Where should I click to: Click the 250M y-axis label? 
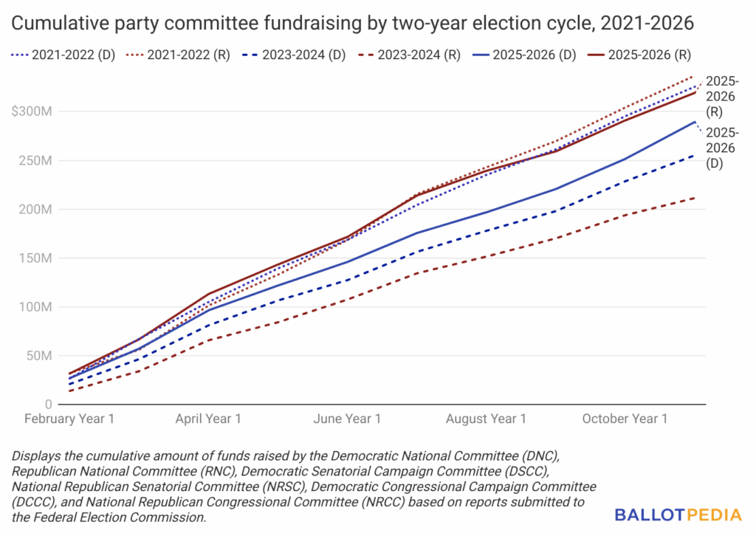point(33,160)
